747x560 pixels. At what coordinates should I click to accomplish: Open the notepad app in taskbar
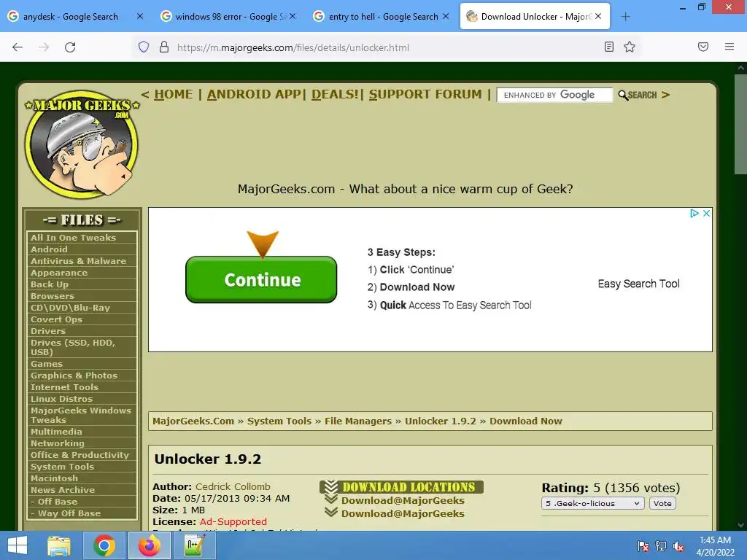[194, 545]
